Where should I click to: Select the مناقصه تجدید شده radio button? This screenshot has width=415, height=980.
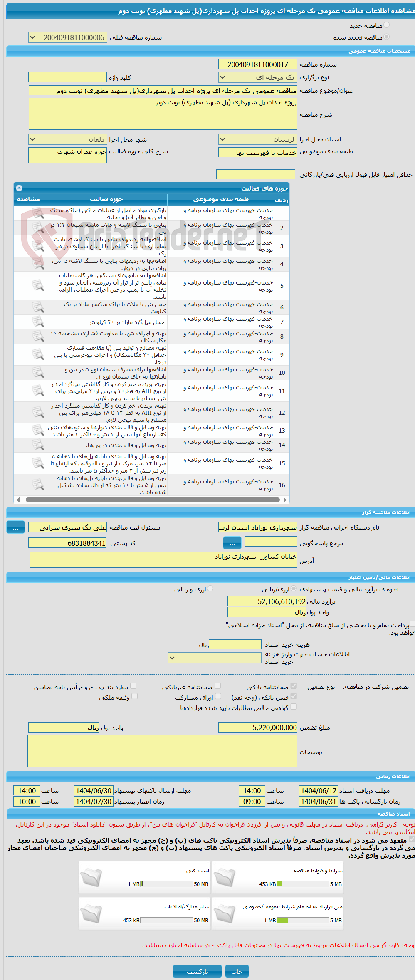click(x=387, y=37)
